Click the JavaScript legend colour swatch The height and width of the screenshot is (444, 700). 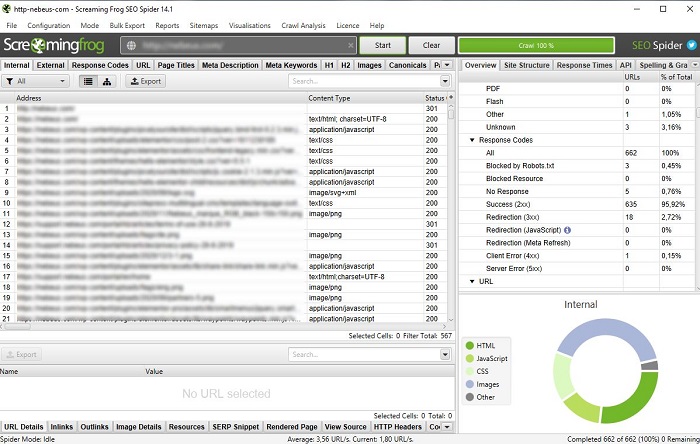coord(469,359)
